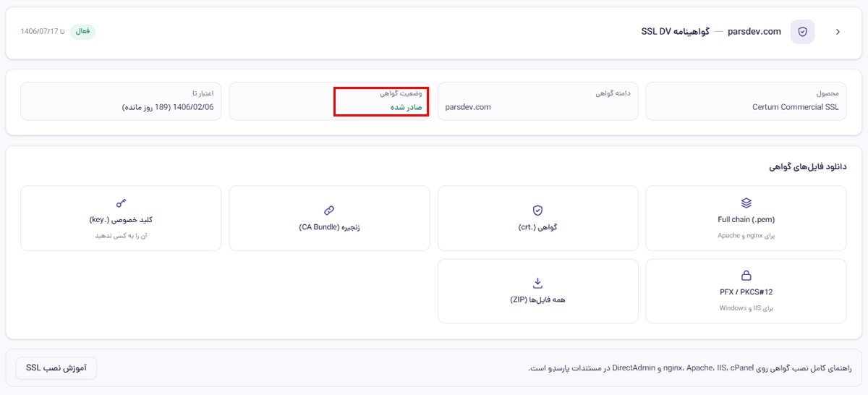This screenshot has width=868, height=395.
Task: Download the زنجیره (CA Bundle) file
Action: pyautogui.click(x=329, y=218)
